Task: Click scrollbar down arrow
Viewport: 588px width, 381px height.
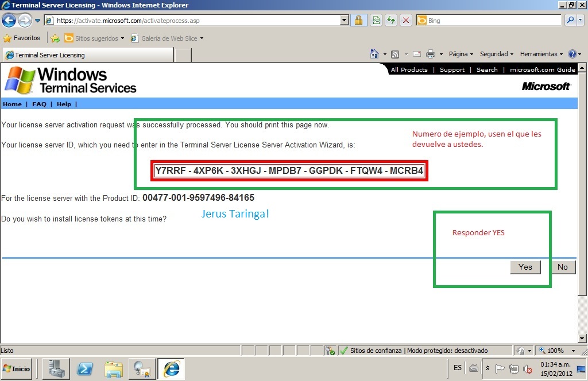Action: pos(582,339)
